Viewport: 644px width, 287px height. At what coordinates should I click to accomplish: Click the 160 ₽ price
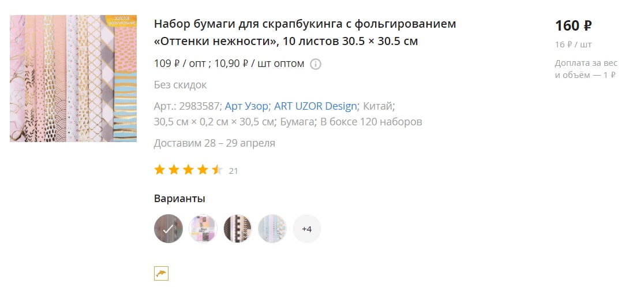pos(574,26)
